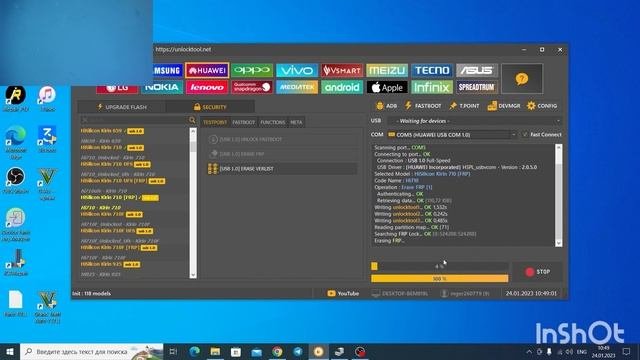Open OBS Studio desktop shortcut
The height and width of the screenshot is (360, 640).
(x=16, y=181)
